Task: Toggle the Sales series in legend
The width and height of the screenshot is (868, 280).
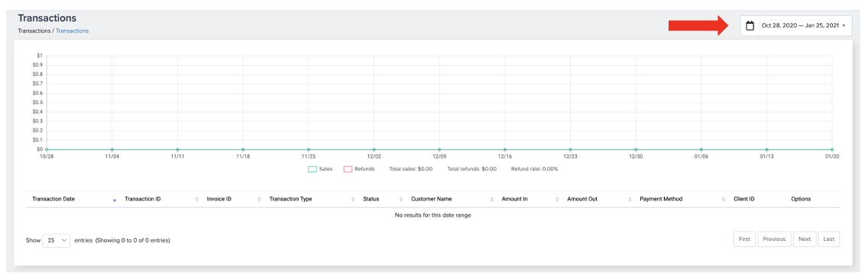Action: point(320,168)
